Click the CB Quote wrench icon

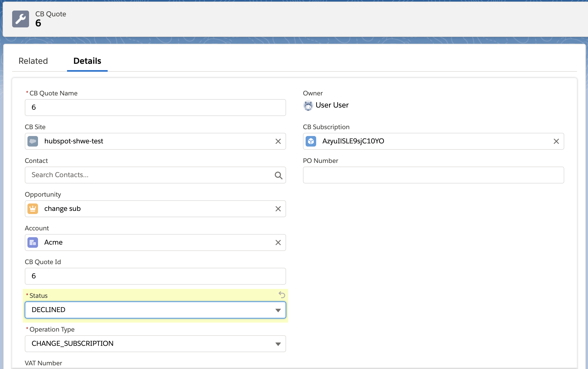[x=21, y=19]
